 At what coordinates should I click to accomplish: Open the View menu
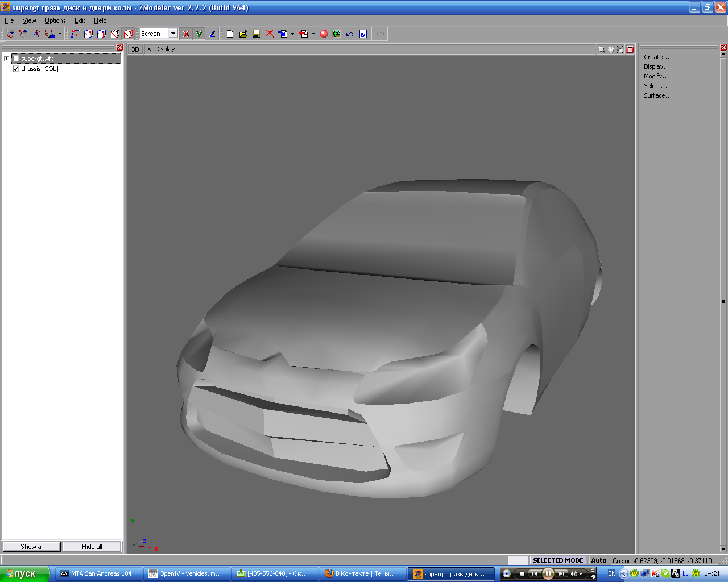pyautogui.click(x=29, y=20)
